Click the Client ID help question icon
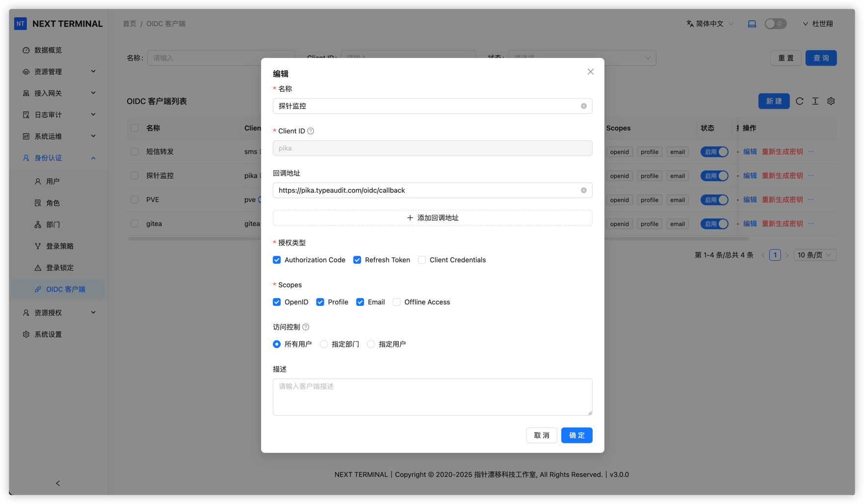 pos(311,131)
